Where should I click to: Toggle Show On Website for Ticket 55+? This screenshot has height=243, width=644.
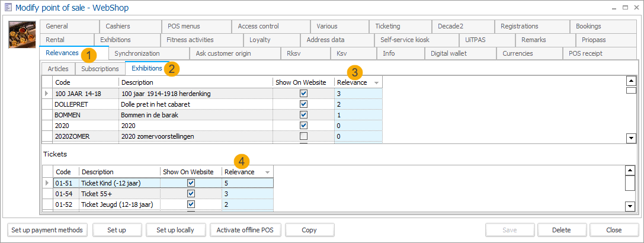[x=191, y=194]
